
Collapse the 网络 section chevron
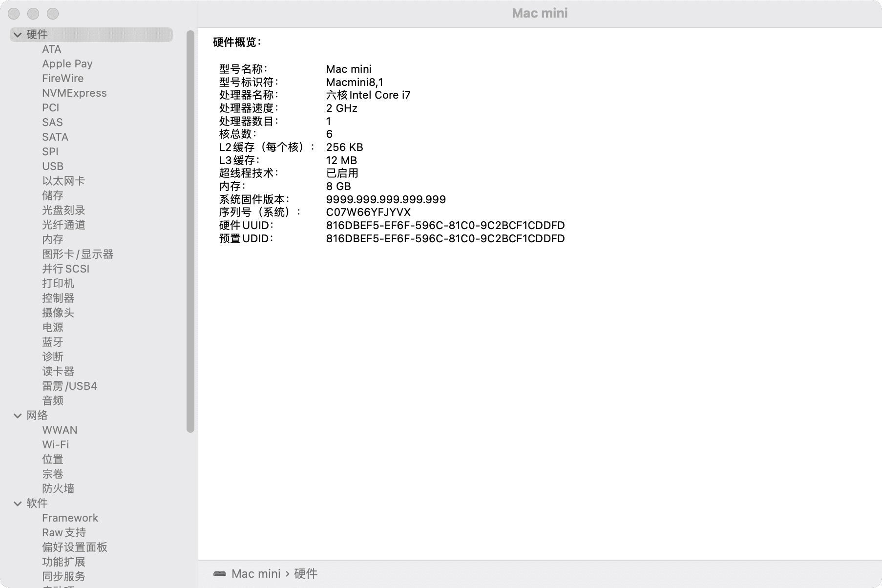click(x=18, y=416)
